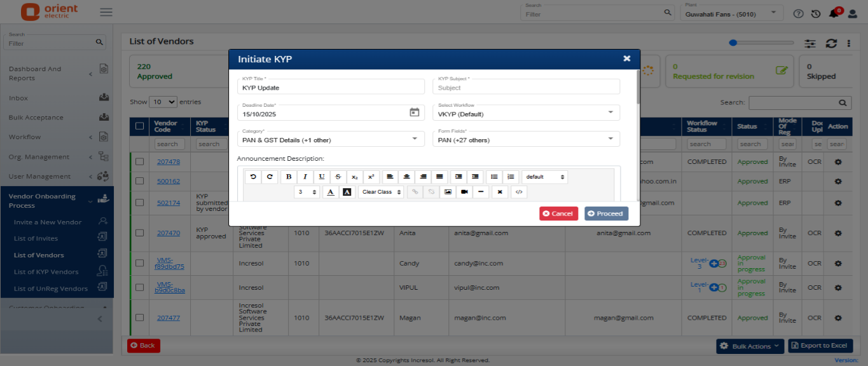The image size is (868, 366).
Task: Click the zoom slider handle near the title
Action: click(x=733, y=43)
